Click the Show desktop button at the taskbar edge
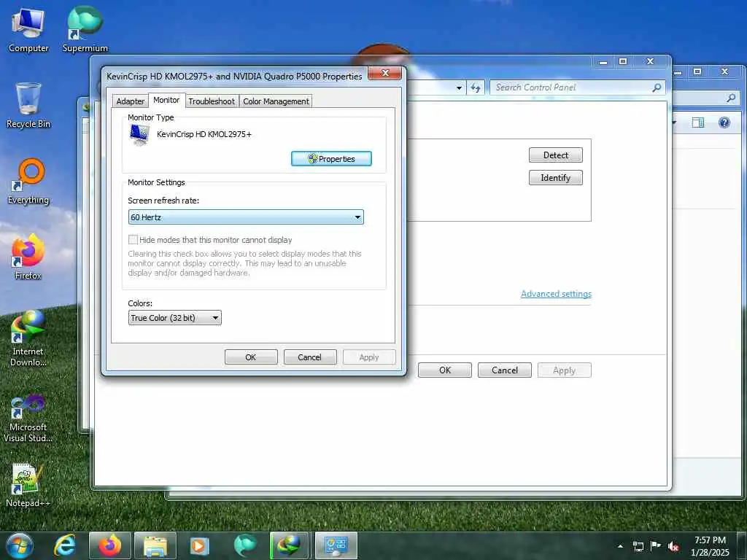 743,546
